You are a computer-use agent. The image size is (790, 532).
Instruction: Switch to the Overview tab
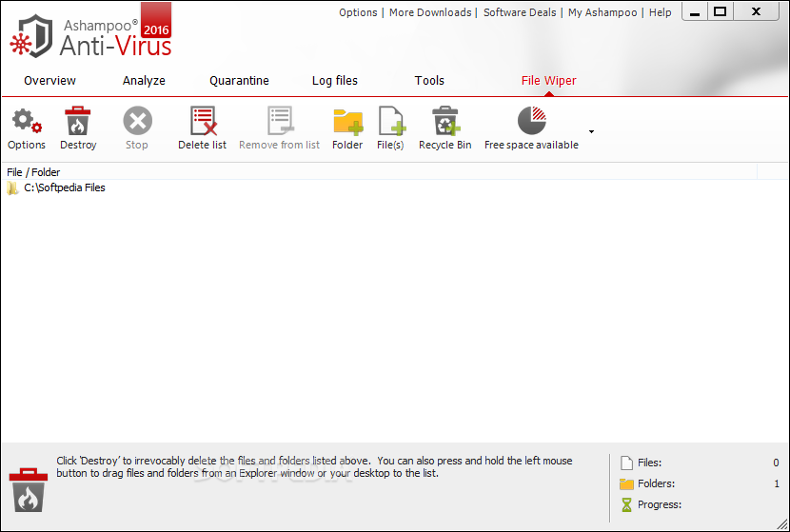[49, 81]
